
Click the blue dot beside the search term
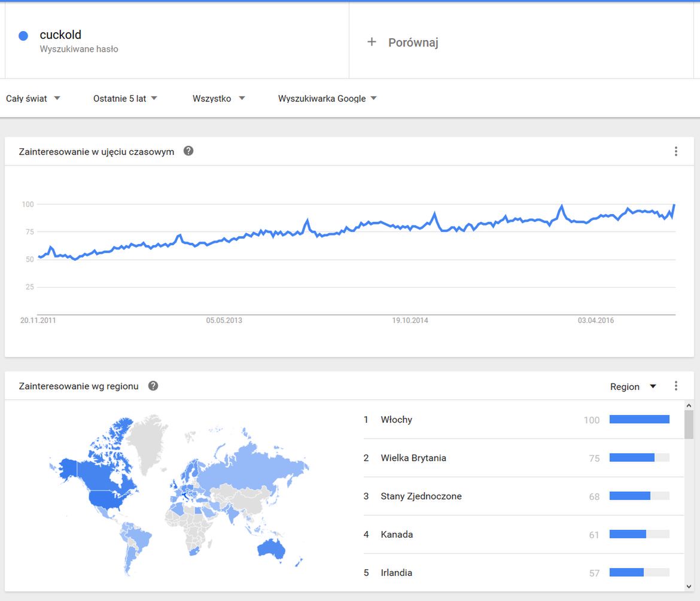coord(23,36)
